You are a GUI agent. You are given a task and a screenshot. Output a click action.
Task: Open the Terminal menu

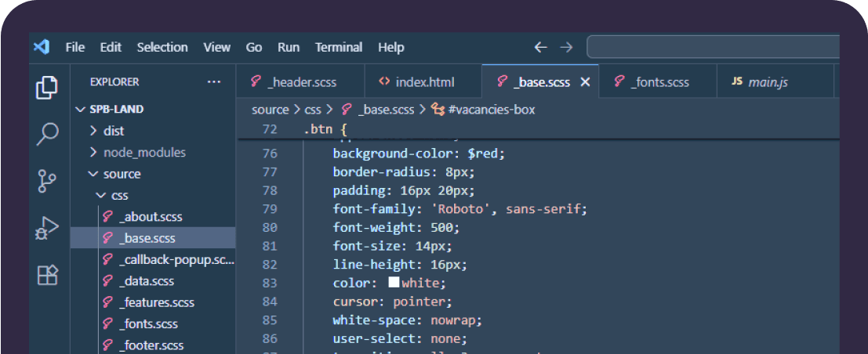(339, 47)
